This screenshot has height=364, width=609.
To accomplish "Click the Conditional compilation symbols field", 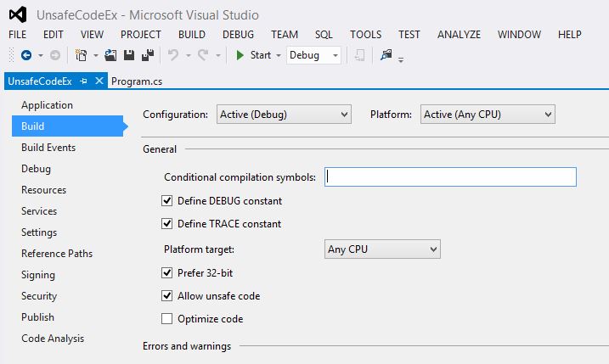I will coord(451,176).
